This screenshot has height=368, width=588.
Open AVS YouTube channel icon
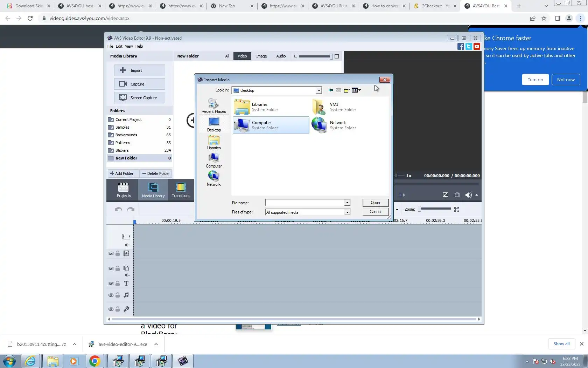477,47
